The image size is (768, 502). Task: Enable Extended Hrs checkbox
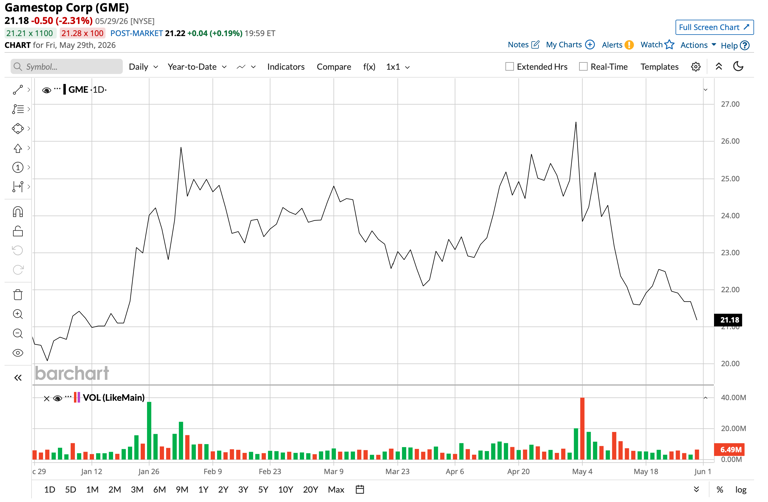tap(509, 67)
